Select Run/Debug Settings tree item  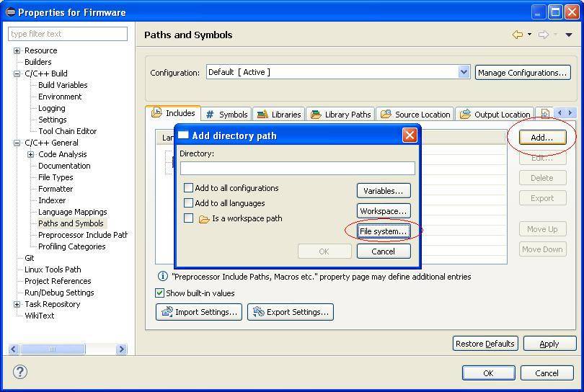(x=59, y=293)
